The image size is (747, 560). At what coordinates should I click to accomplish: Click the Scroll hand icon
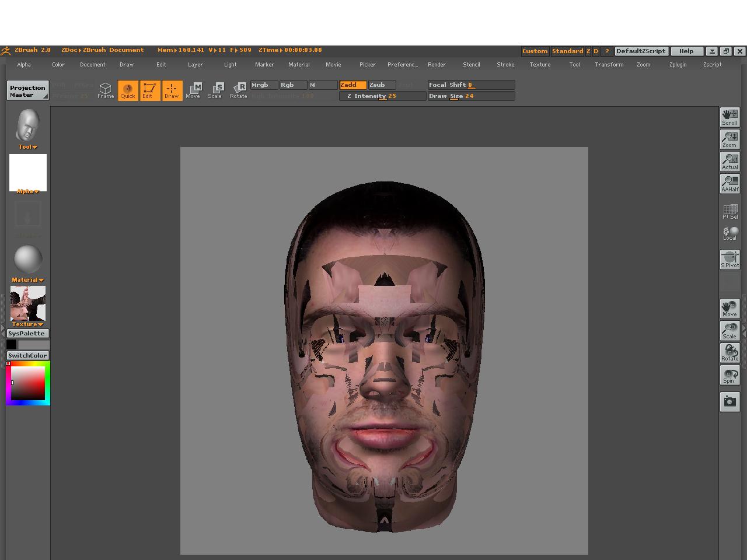[x=729, y=117]
